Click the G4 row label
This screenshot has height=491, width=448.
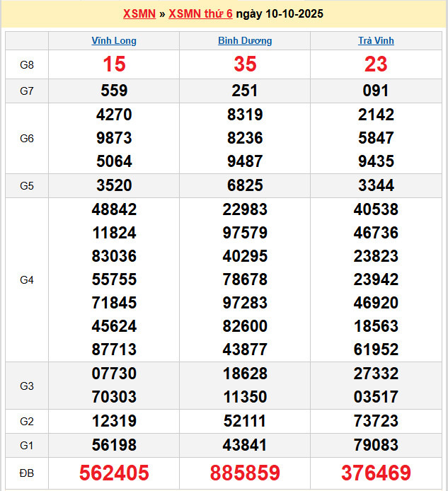(x=27, y=280)
